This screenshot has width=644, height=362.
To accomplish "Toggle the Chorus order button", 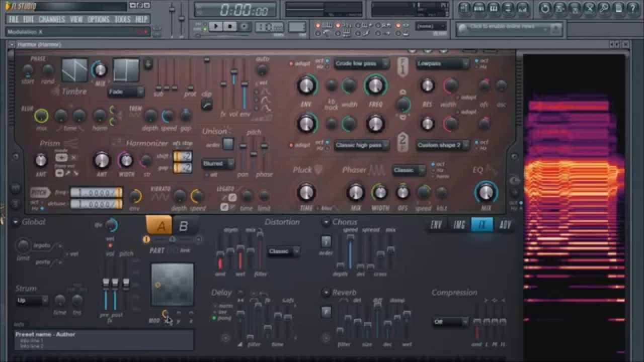I will (326, 241).
